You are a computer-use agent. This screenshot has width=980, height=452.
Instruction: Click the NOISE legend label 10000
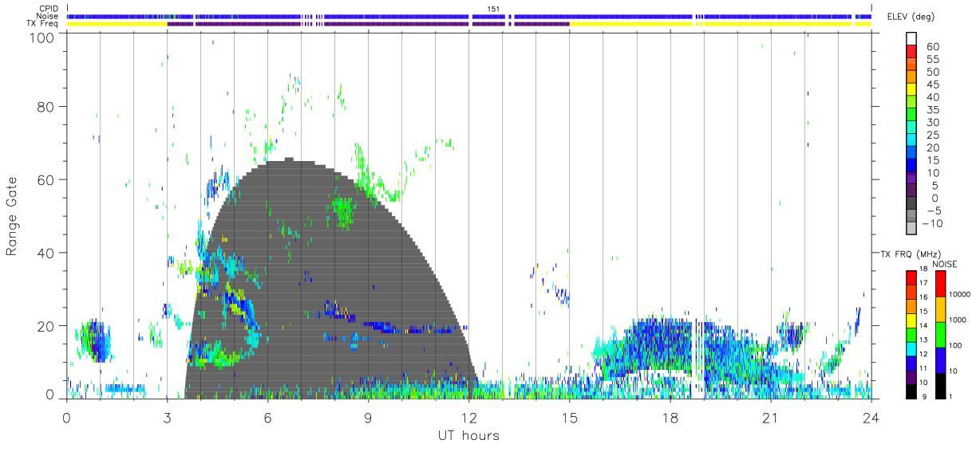[962, 295]
